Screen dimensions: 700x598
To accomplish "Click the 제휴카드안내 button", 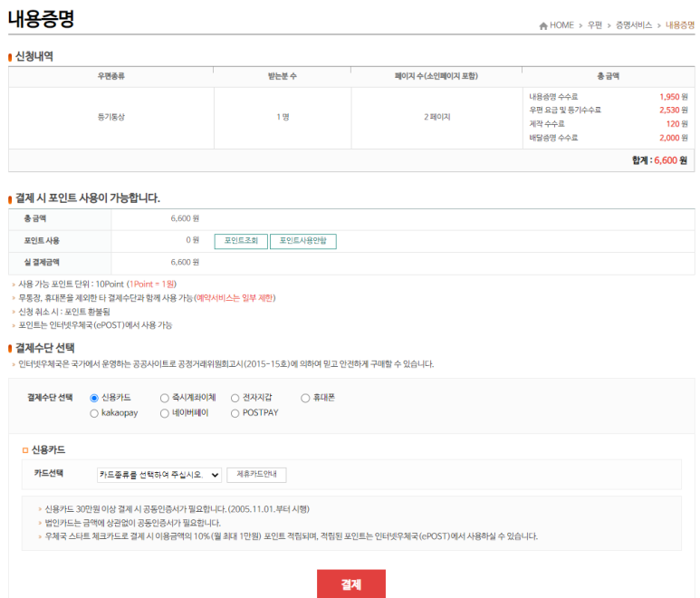I will [256, 475].
